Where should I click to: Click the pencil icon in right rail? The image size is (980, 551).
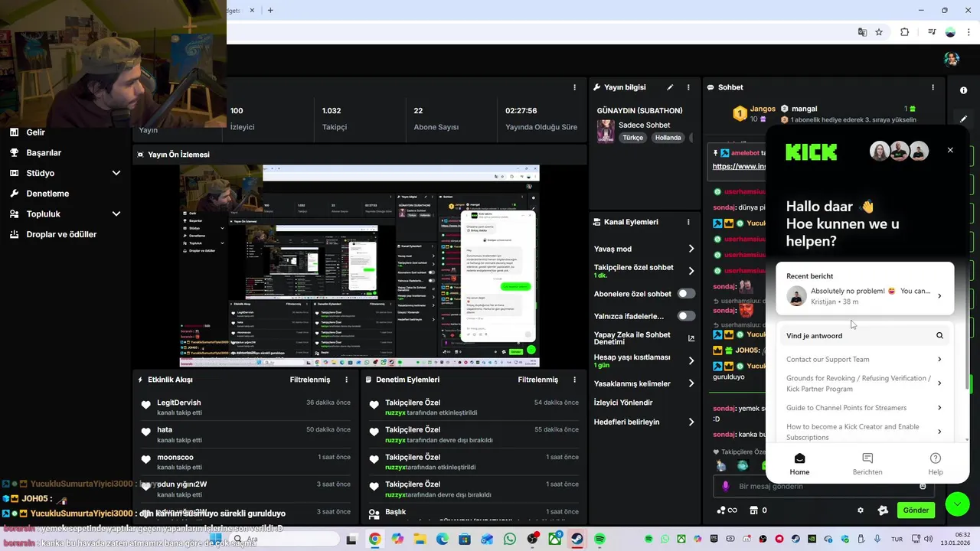click(x=963, y=119)
